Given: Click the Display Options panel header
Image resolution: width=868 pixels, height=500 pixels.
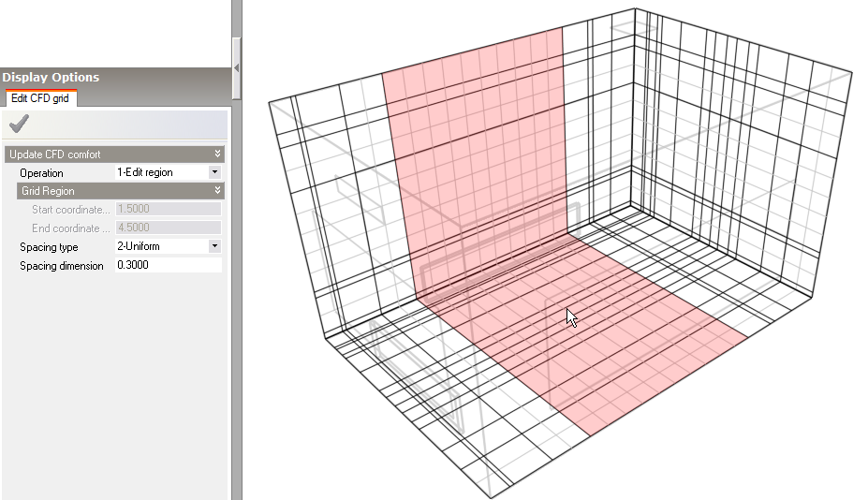Looking at the screenshot, I should [51, 78].
